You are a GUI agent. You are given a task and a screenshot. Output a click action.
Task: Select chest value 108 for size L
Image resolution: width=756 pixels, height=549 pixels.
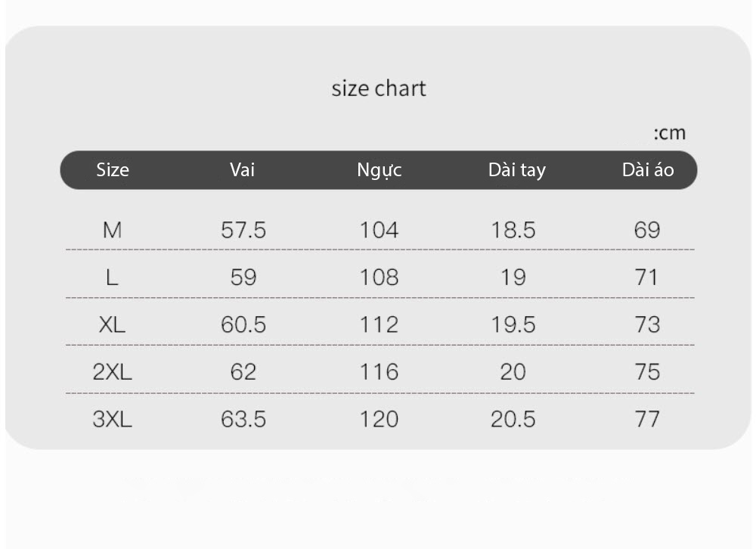click(379, 278)
